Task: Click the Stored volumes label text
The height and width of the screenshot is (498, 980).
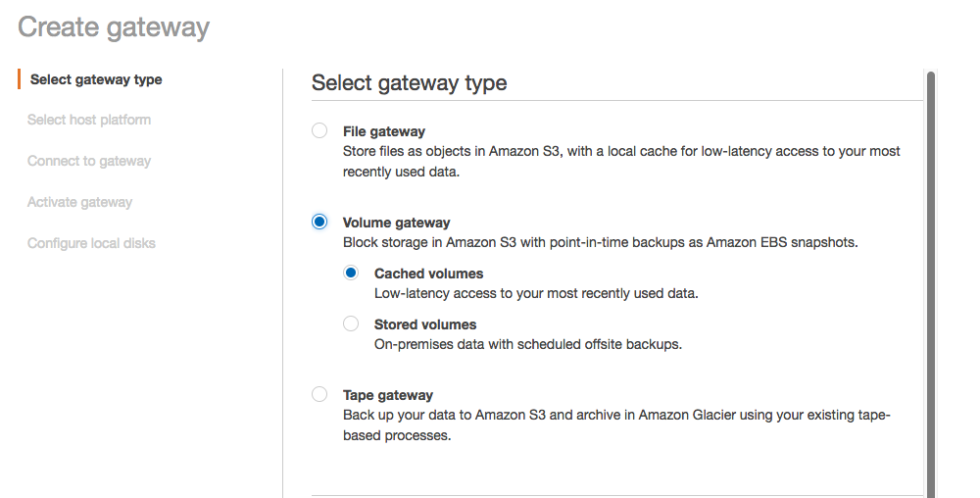Action: (425, 324)
